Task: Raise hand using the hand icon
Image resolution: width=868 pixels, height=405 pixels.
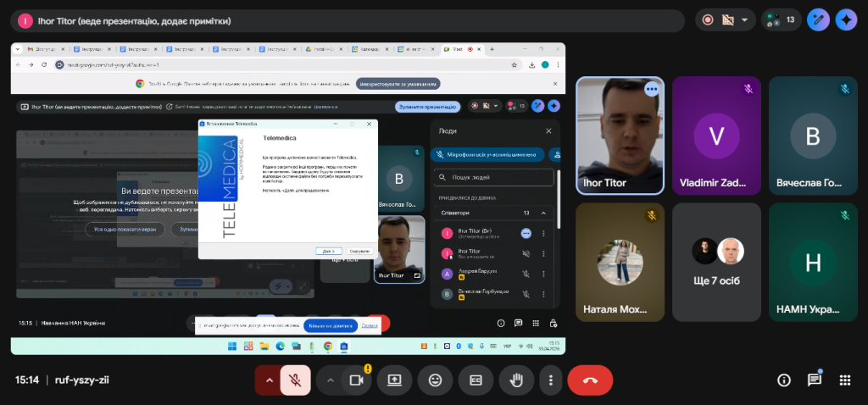Action: point(515,380)
